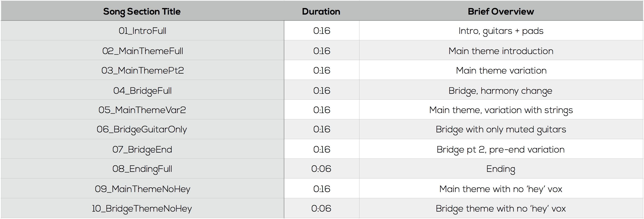
Task: Select the 01_IntroFull cell
Action: [142, 31]
